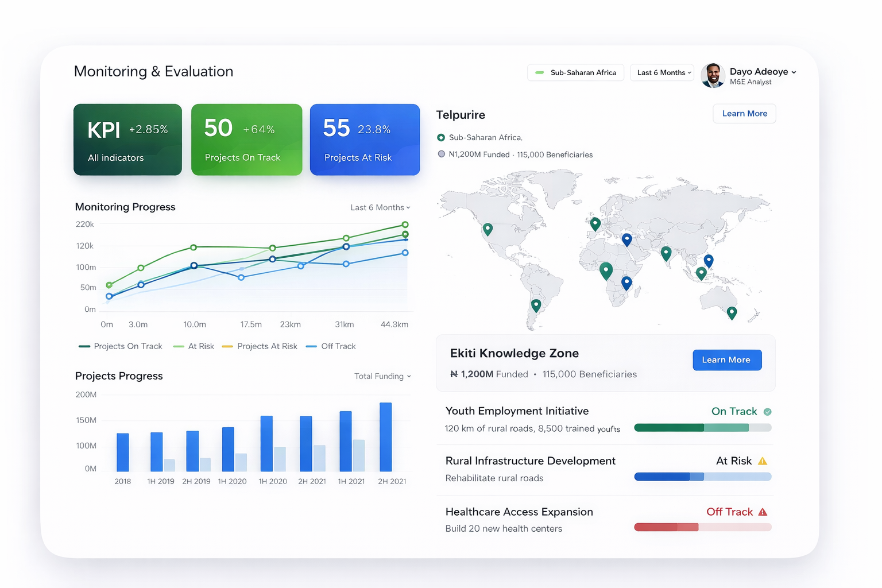
Task: Click the blue Learn More button in Ekiti Knowledge Zone
Action: pyautogui.click(x=727, y=360)
